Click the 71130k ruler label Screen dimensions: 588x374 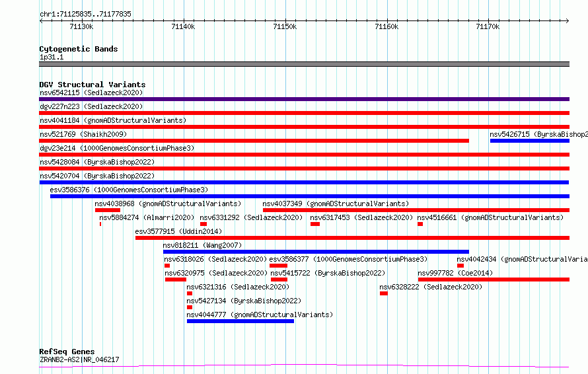[x=81, y=26]
